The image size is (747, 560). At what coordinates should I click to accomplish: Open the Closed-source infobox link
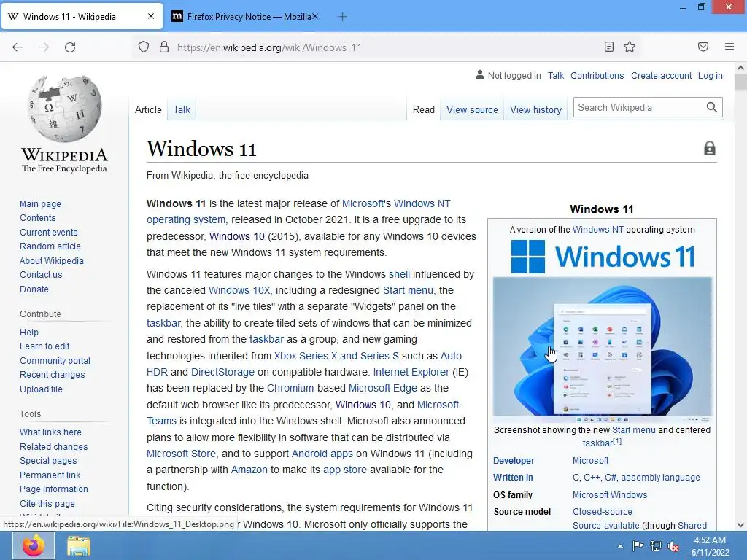point(602,511)
